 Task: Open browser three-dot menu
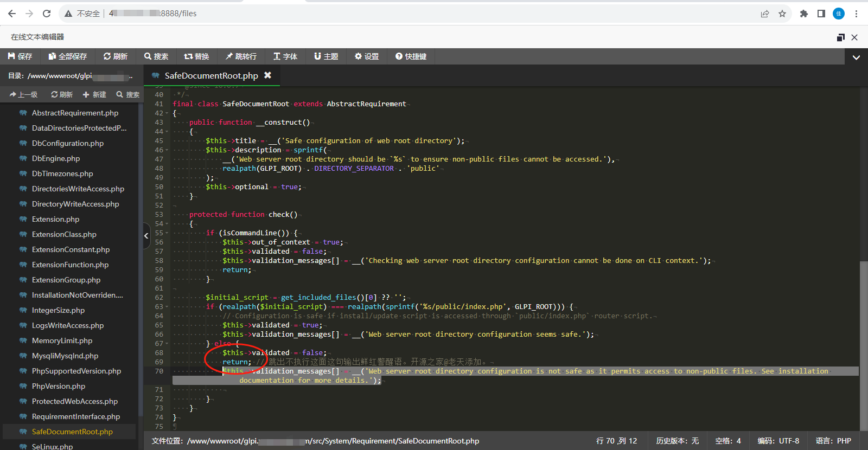point(857,14)
